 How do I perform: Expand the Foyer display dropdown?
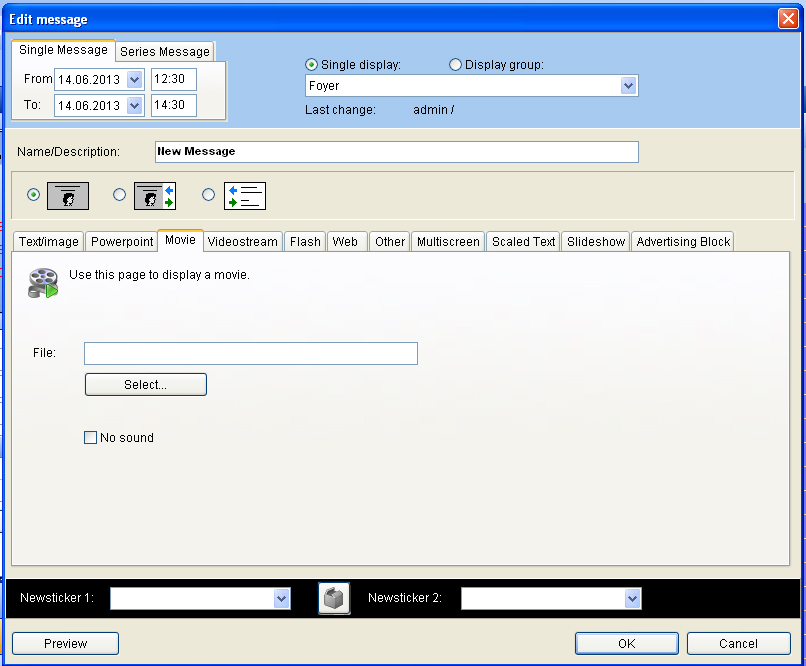coord(628,86)
